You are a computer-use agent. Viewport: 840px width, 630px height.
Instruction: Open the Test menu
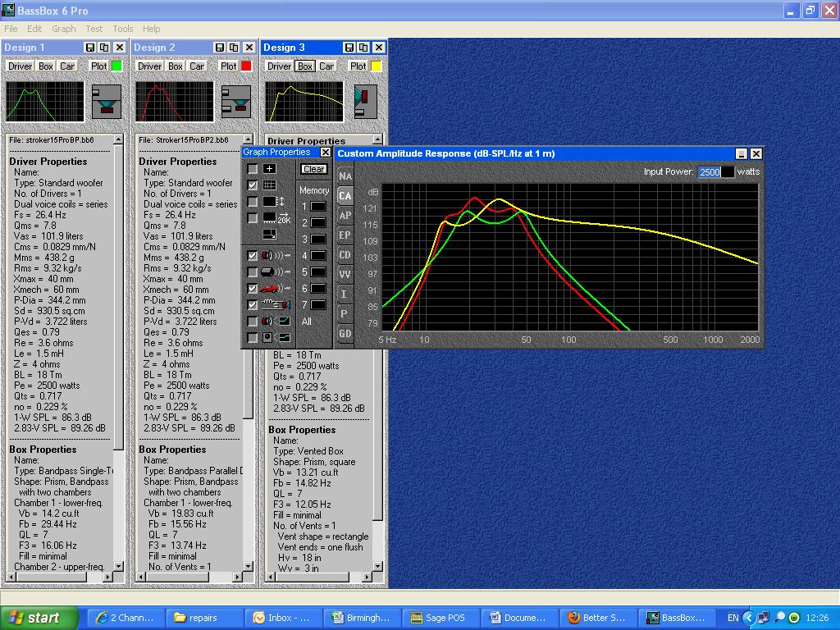[94, 29]
